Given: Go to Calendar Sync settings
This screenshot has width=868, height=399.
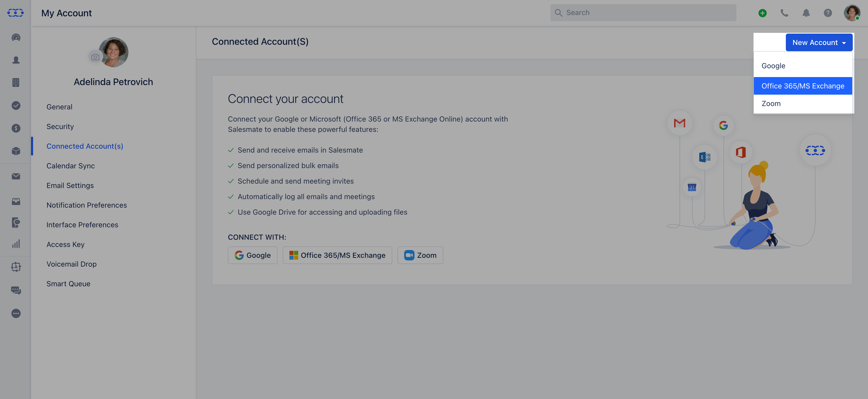Looking at the screenshot, I should tap(71, 166).
